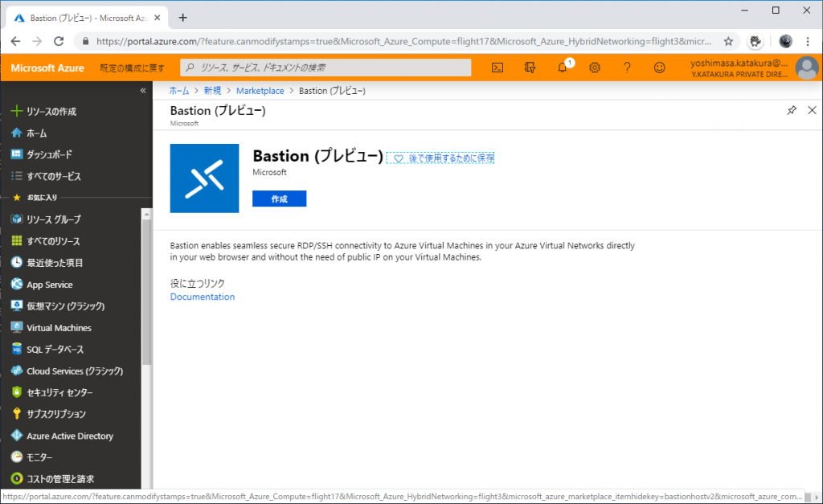Focus the リソース、サービス、ドキュメントの検索 box
This screenshot has width=823, height=504.
[326, 68]
